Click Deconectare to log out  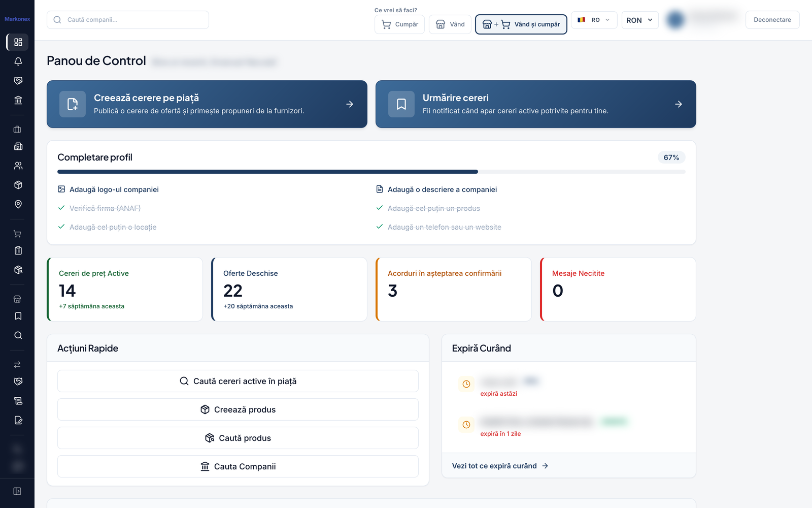tap(772, 20)
